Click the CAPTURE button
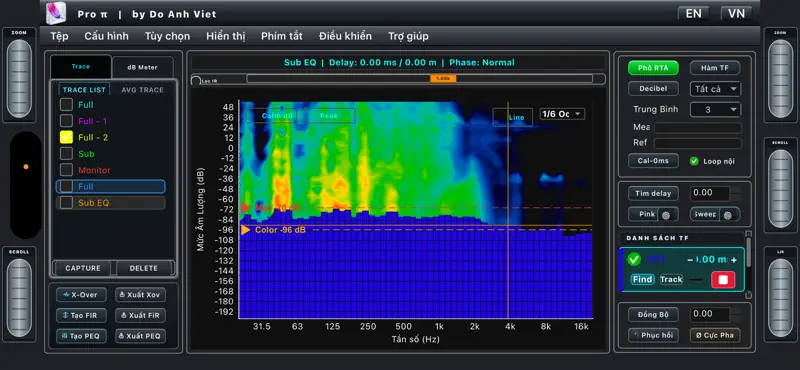 84,268
